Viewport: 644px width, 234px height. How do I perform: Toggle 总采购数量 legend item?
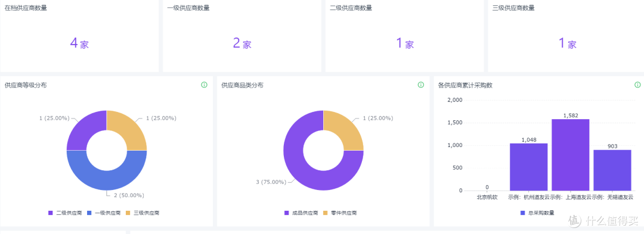tap(537, 213)
